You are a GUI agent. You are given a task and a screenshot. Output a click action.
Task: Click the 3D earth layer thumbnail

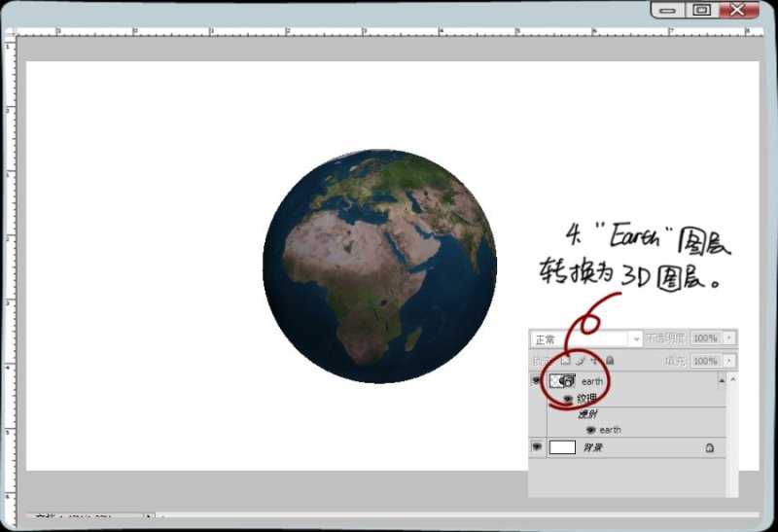(x=562, y=381)
